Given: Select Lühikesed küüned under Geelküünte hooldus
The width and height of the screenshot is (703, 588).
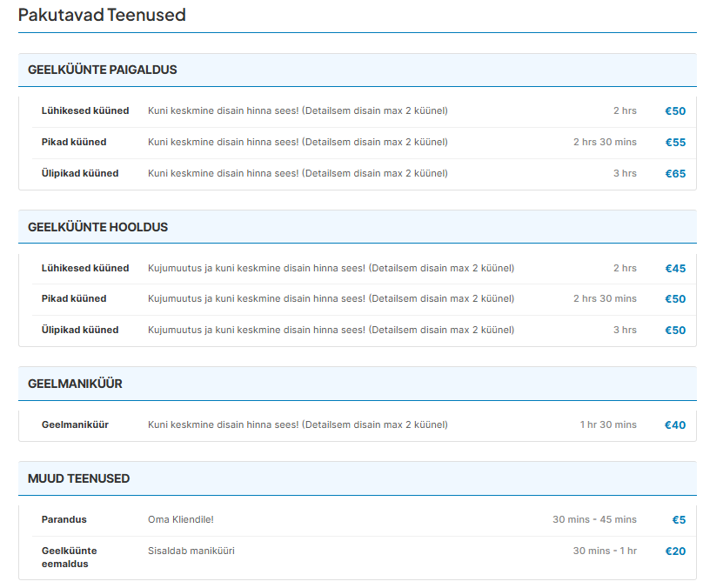Looking at the screenshot, I should (x=85, y=268).
